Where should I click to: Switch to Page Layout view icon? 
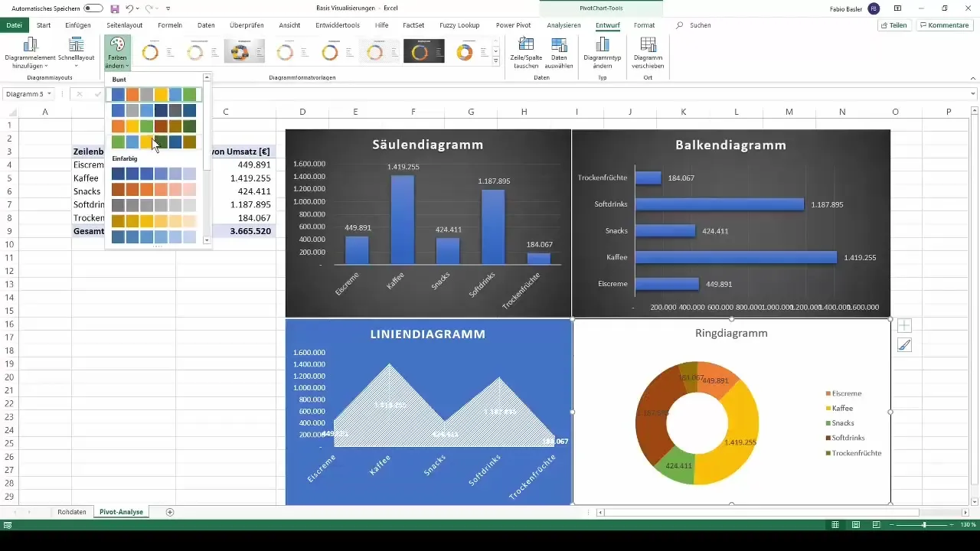point(855,524)
